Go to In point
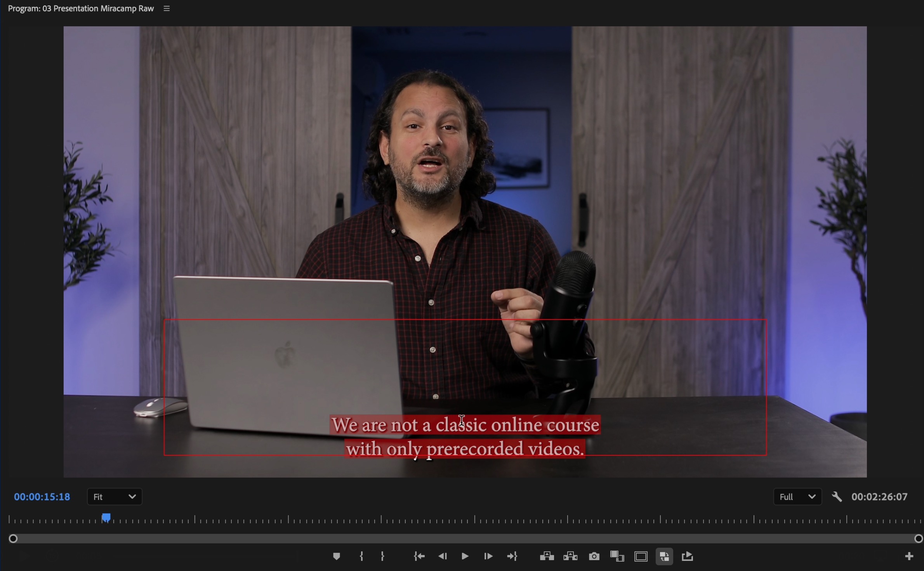Screen dimensions: 924x571 pyautogui.click(x=419, y=557)
